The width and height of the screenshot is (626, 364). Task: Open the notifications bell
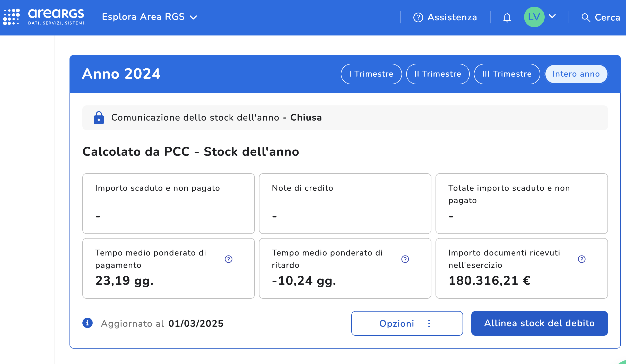point(507,17)
